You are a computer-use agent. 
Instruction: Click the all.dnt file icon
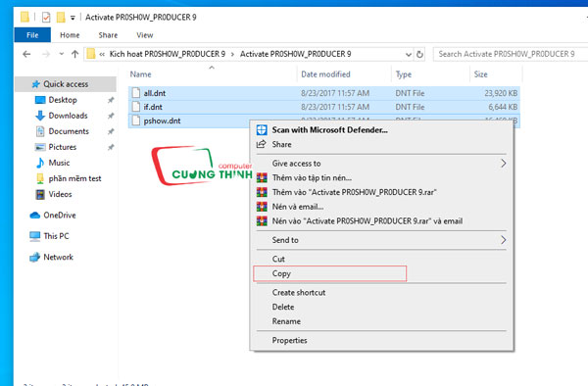click(x=136, y=93)
